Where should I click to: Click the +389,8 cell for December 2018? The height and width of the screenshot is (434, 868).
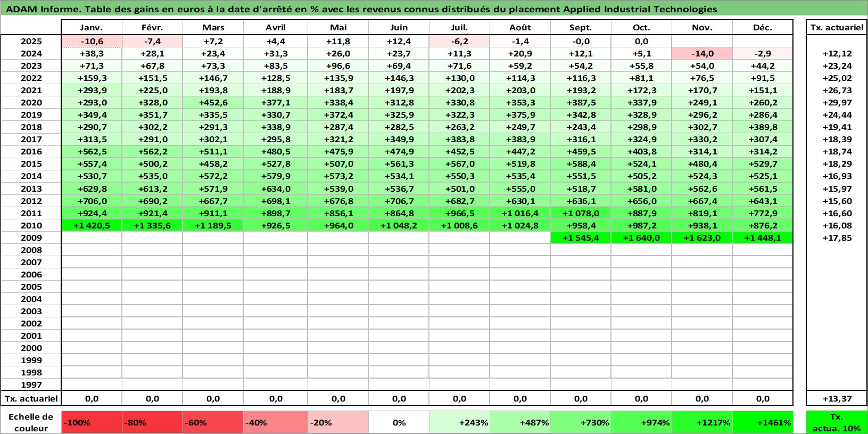[x=763, y=127]
